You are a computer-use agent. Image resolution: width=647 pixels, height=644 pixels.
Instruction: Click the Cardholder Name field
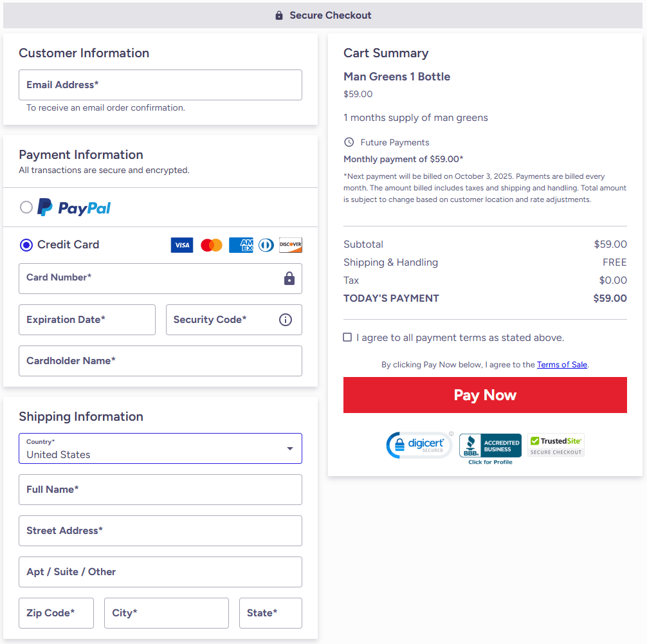pos(160,361)
